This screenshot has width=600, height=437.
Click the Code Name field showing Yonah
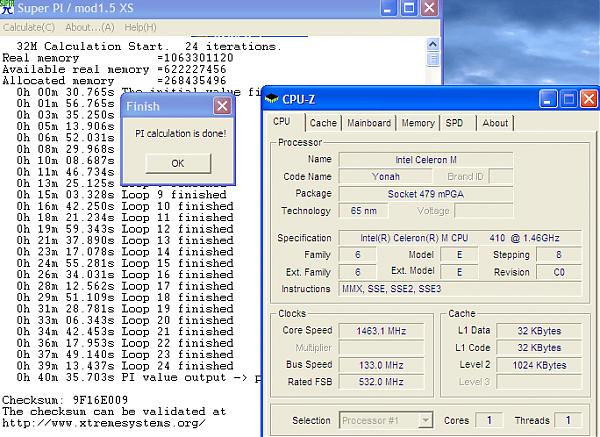click(x=385, y=176)
